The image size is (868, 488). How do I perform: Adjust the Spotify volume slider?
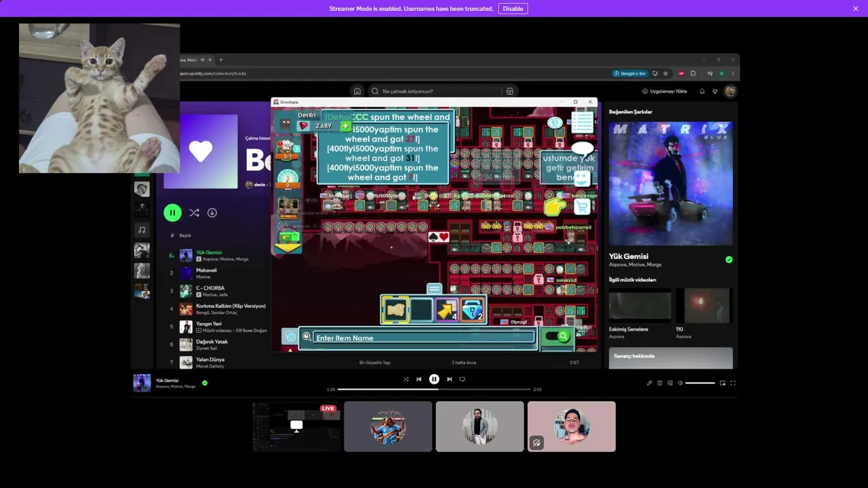(x=700, y=384)
